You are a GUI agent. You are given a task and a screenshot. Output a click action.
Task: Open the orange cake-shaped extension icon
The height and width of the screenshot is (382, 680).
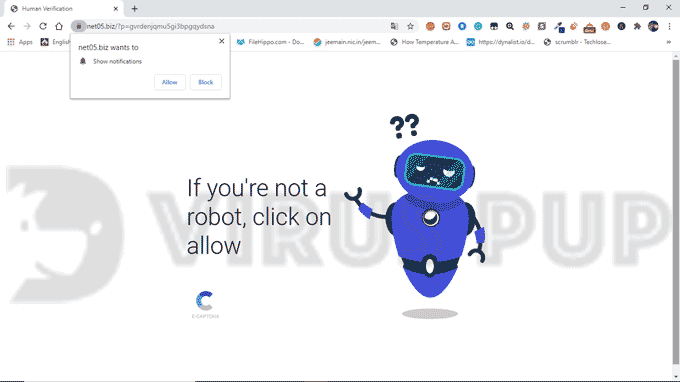coord(589,28)
